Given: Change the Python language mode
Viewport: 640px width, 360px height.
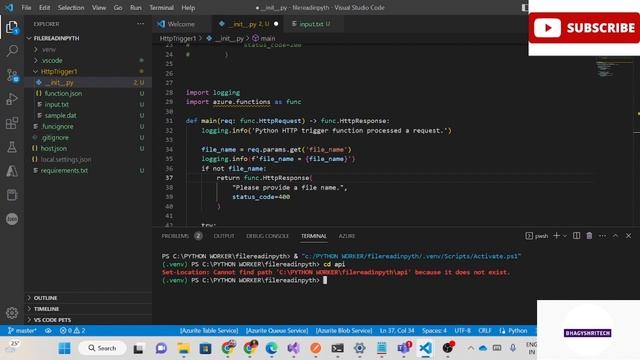Looking at the screenshot, I should tap(518, 331).
